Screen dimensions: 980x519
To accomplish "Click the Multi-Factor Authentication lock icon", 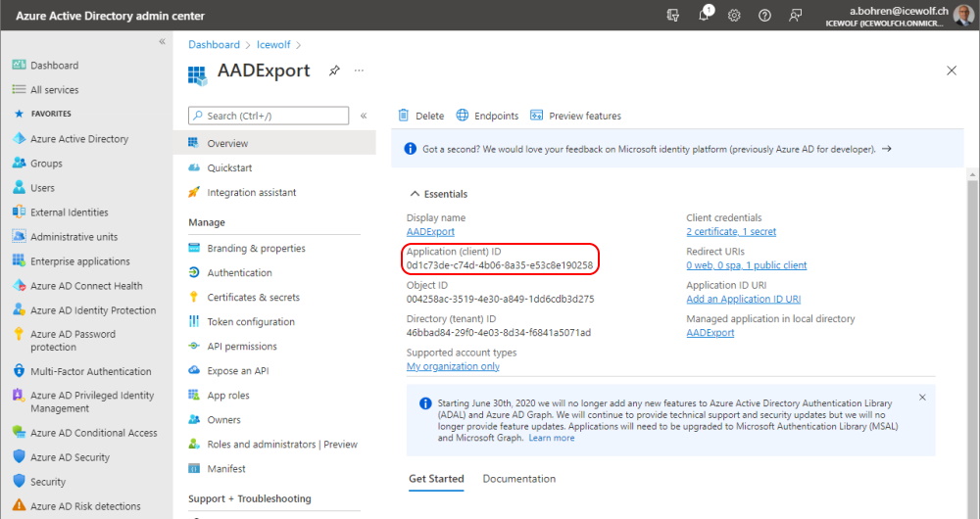I will pos(19,370).
